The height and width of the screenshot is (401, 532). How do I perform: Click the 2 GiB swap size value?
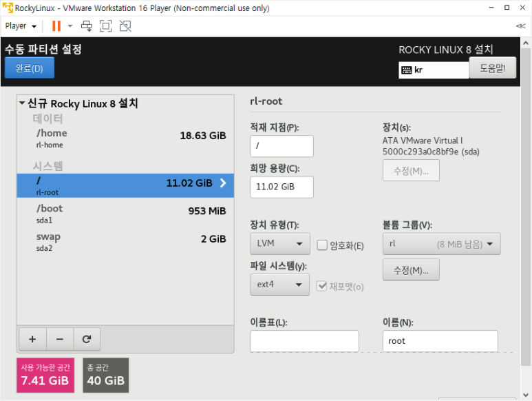[213, 238]
